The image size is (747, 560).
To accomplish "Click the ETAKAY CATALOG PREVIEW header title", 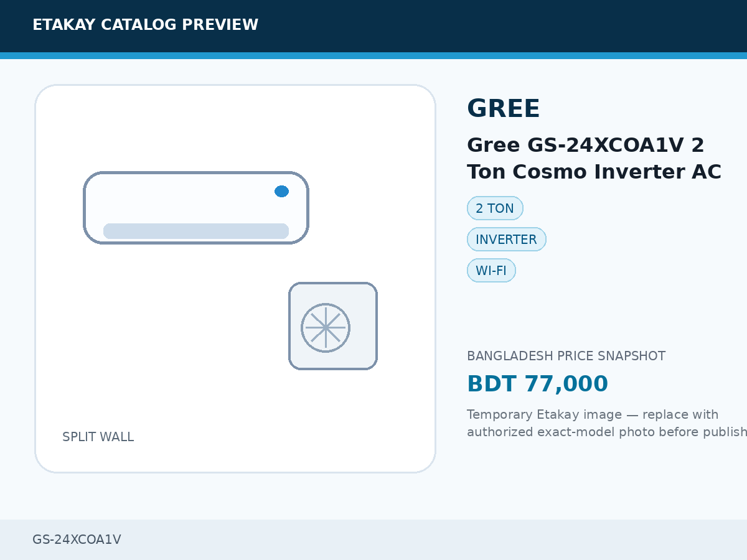I will click(145, 25).
